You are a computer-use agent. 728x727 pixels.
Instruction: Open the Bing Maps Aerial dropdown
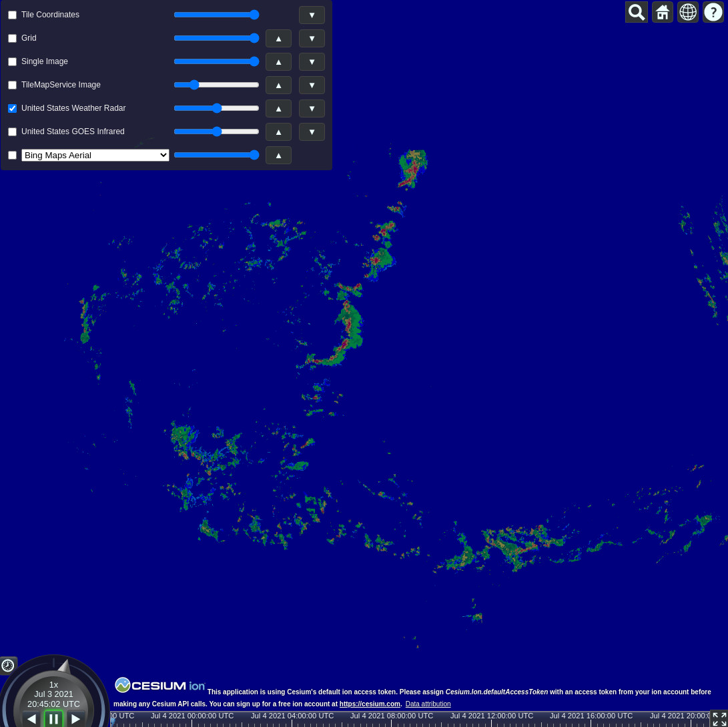95,155
